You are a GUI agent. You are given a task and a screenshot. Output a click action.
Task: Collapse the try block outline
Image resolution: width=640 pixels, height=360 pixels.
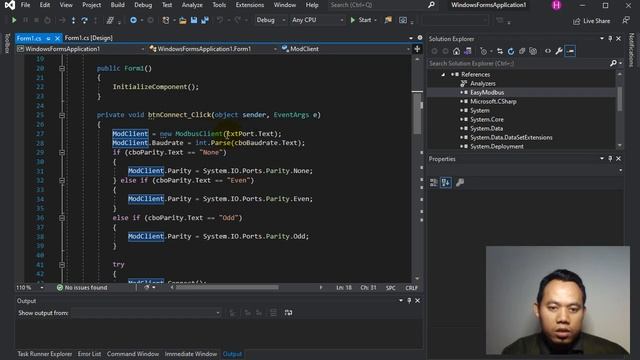[62, 265]
